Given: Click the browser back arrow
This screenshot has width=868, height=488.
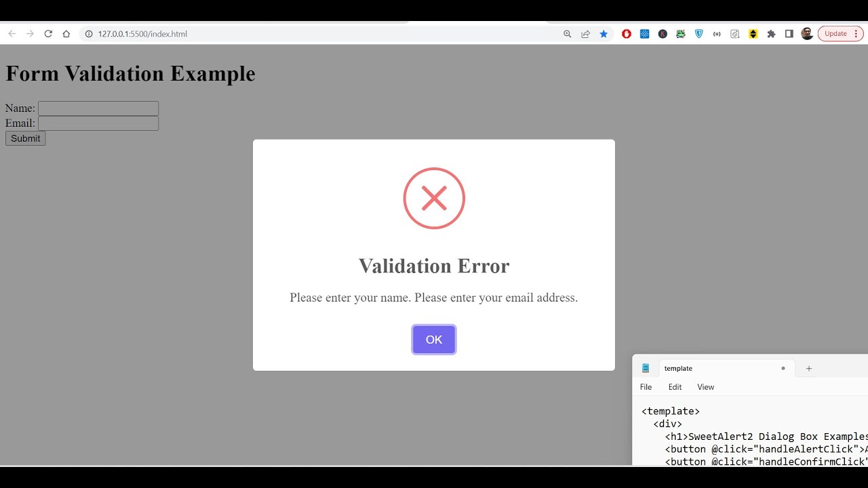Looking at the screenshot, I should pos(12,34).
